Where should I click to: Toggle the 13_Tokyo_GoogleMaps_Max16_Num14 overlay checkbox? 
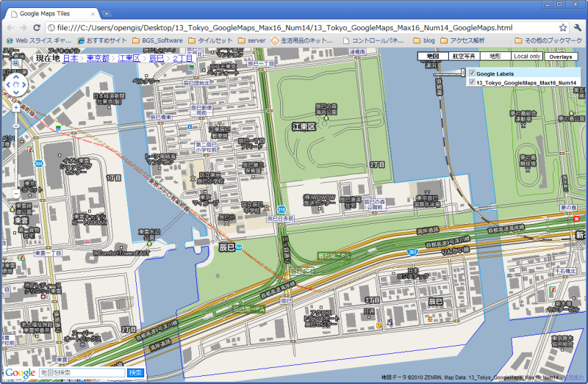click(472, 83)
